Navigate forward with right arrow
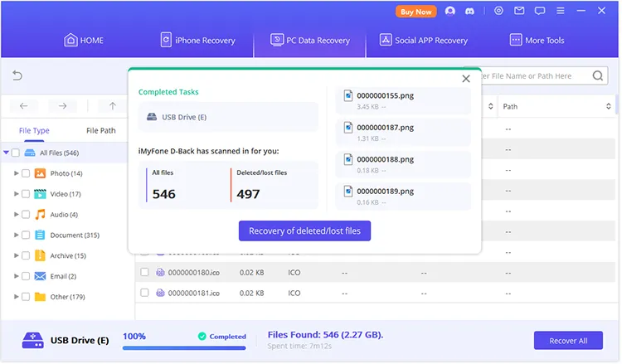This screenshot has height=364, width=622. [62, 106]
